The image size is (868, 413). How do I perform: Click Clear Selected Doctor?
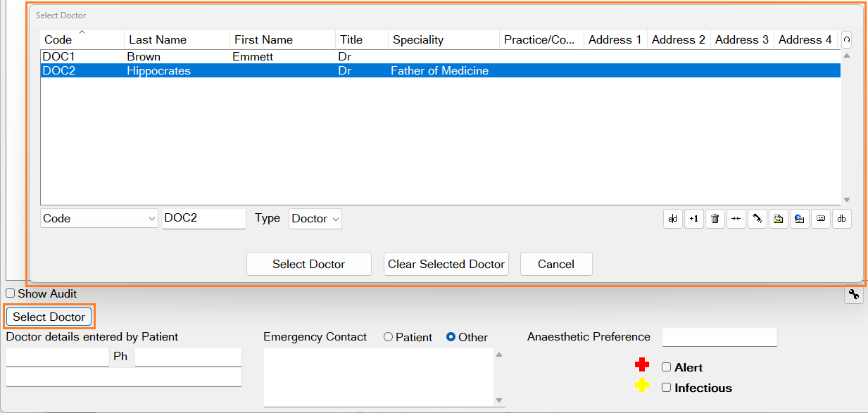446,264
